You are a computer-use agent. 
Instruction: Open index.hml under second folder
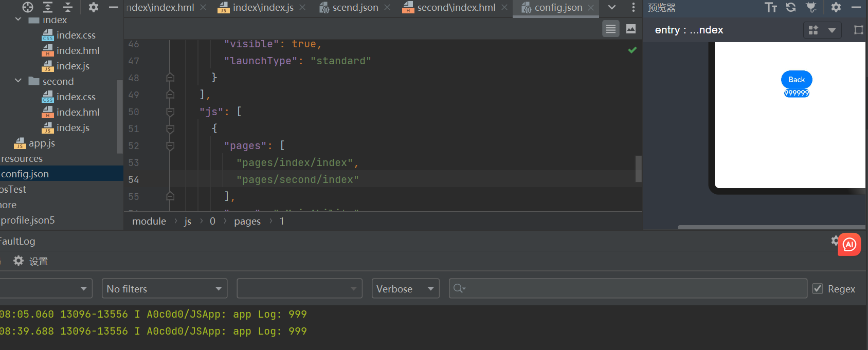point(78,112)
